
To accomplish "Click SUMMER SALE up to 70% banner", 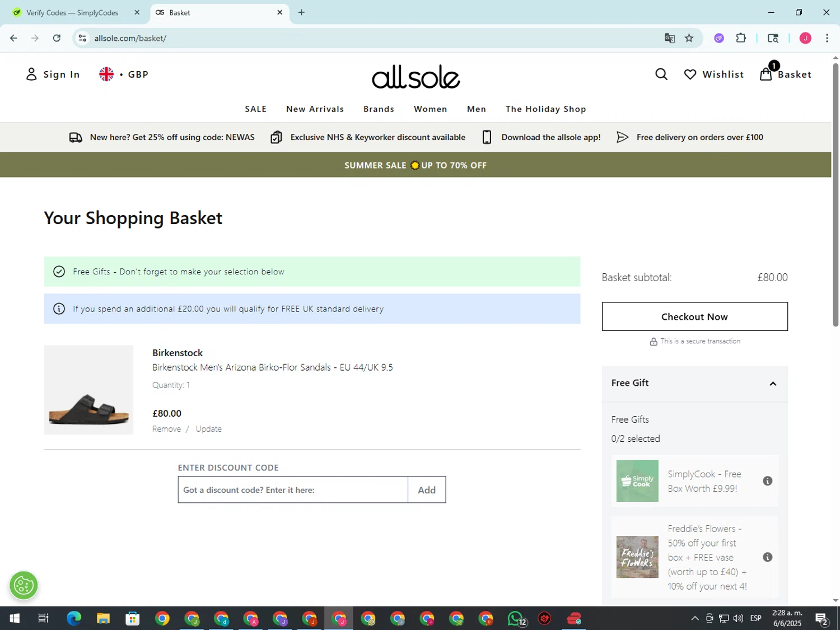I will (416, 165).
